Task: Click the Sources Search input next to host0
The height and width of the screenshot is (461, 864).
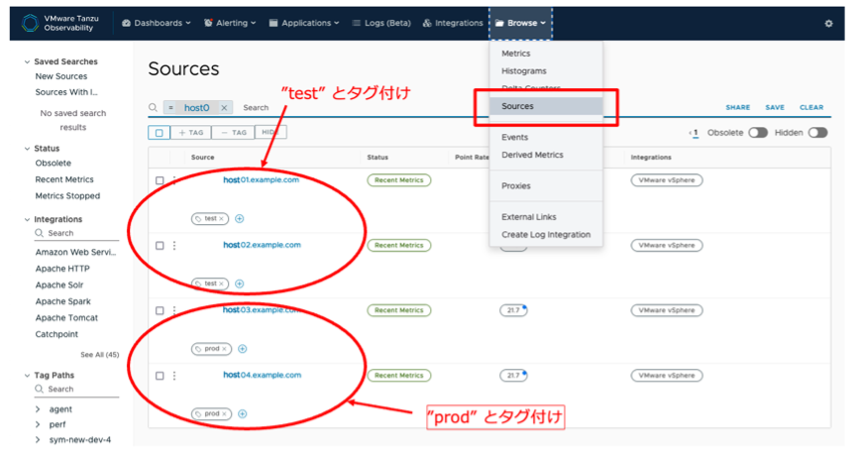Action: [256, 108]
